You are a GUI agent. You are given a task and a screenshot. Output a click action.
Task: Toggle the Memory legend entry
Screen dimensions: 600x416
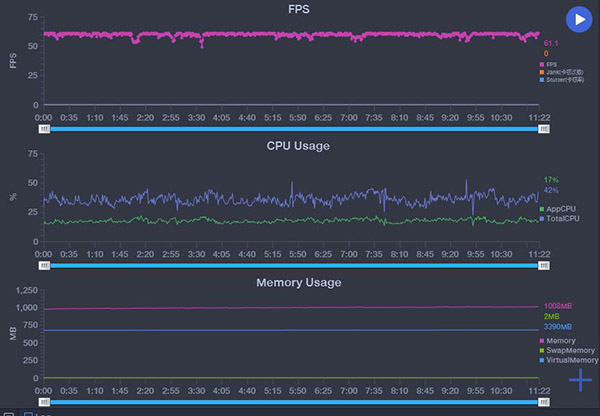[563, 341]
